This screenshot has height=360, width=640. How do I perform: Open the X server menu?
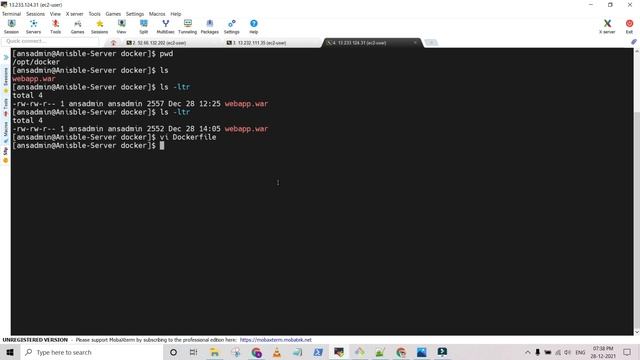[74, 14]
